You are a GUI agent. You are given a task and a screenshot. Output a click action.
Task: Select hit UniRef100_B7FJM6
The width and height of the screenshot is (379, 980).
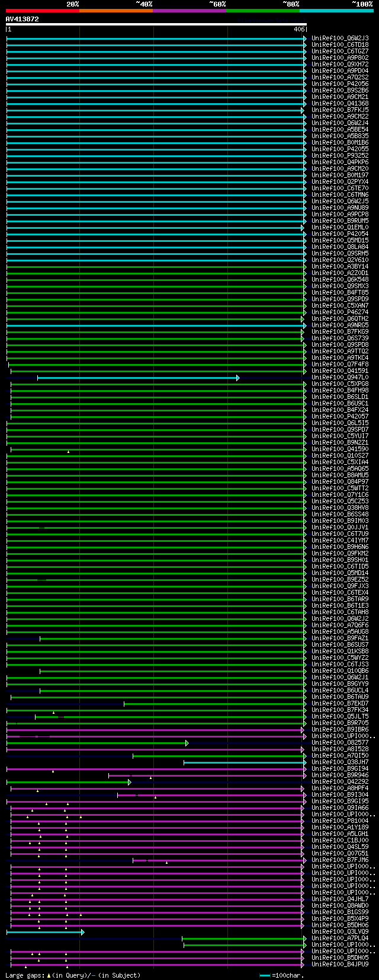(340, 860)
